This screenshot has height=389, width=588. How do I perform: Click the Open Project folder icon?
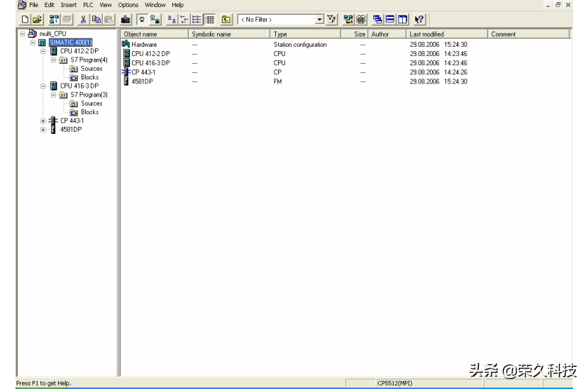pos(37,20)
